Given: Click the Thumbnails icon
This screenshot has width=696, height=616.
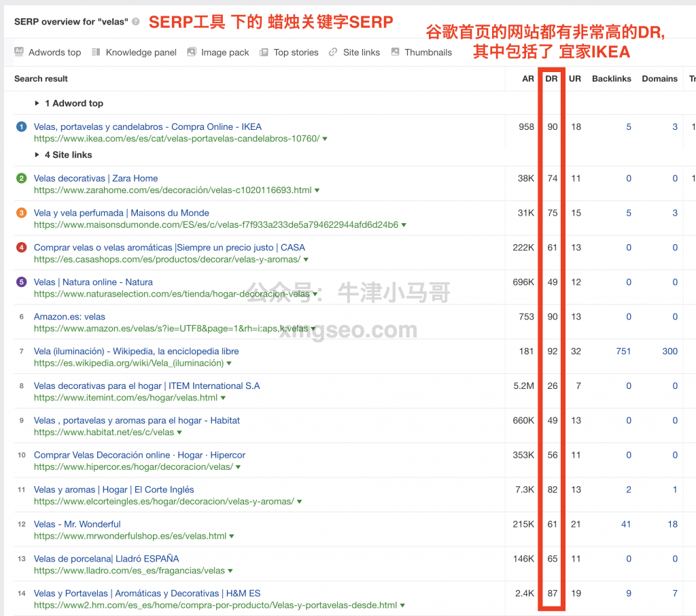Looking at the screenshot, I should tap(395, 52).
